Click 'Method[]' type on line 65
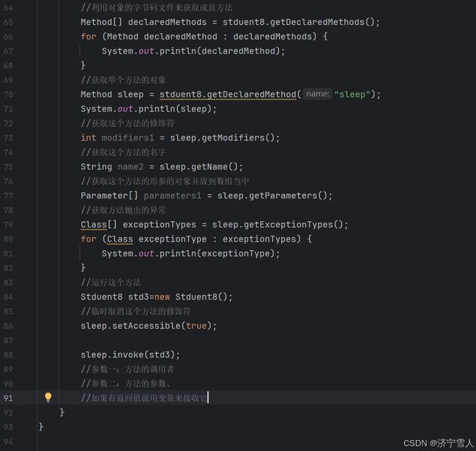This screenshot has height=451, width=476. 101,22
